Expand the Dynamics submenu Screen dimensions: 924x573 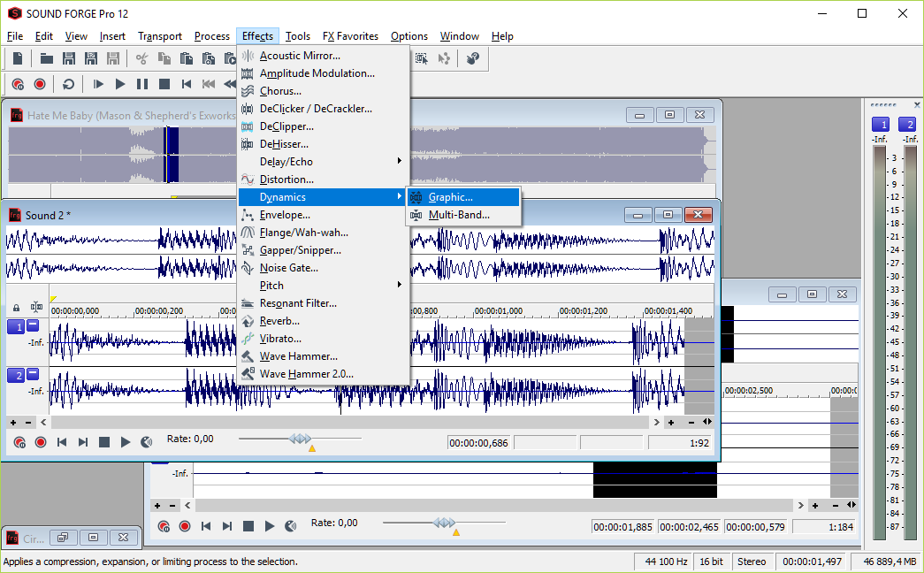pyautogui.click(x=324, y=197)
